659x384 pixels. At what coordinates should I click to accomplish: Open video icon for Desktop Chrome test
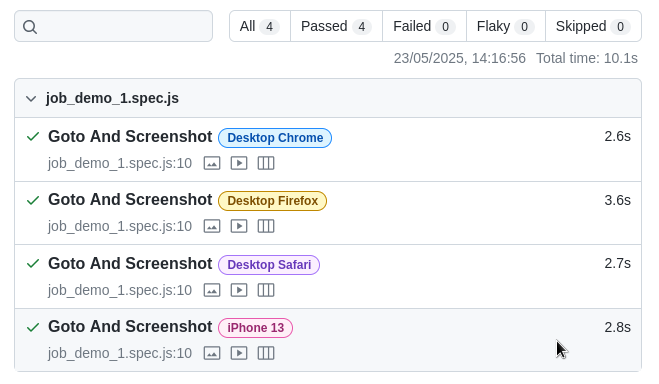point(239,163)
